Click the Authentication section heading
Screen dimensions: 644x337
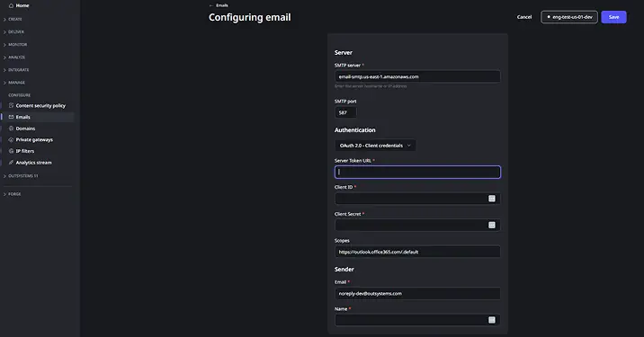[x=355, y=130]
